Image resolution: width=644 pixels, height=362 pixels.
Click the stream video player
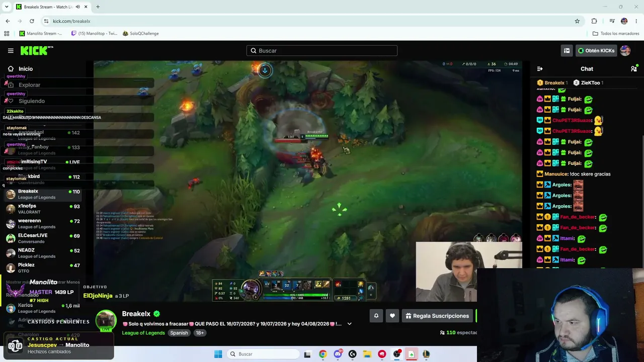click(x=308, y=181)
